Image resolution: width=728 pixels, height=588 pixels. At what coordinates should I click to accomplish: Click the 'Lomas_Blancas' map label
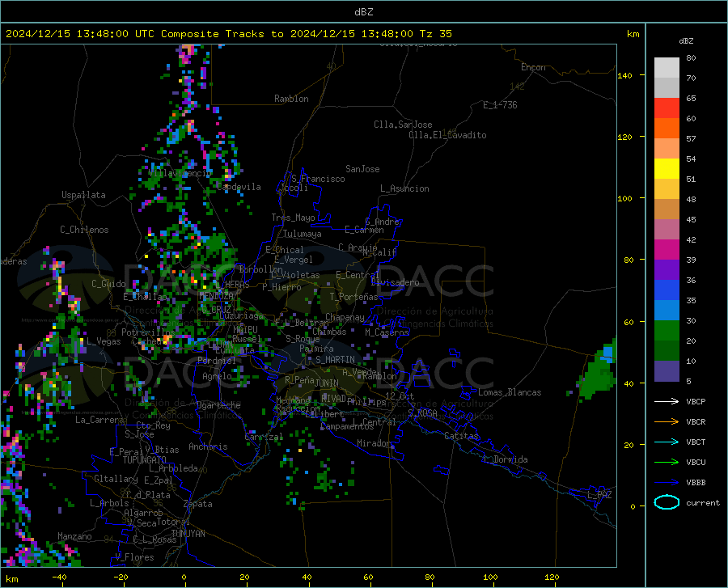[510, 392]
